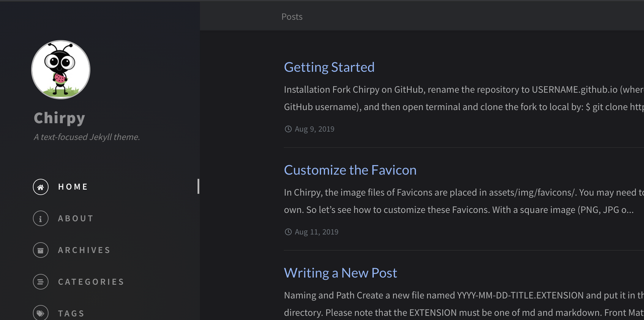This screenshot has width=644, height=320.
Task: Click the Archives box icon in sidebar
Action: (x=41, y=250)
